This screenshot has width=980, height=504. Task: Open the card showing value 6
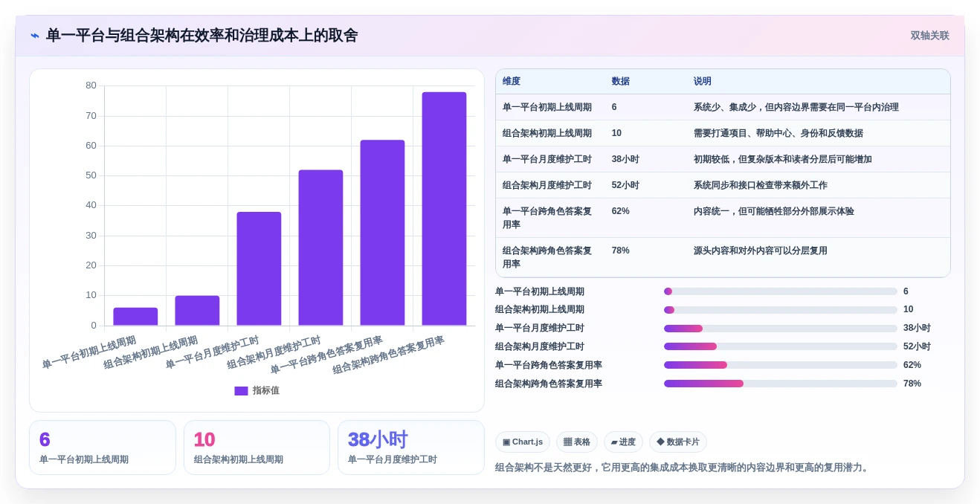point(103,448)
